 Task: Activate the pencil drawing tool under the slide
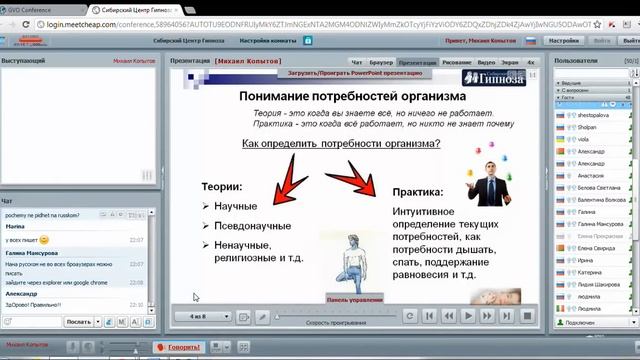pos(262,316)
